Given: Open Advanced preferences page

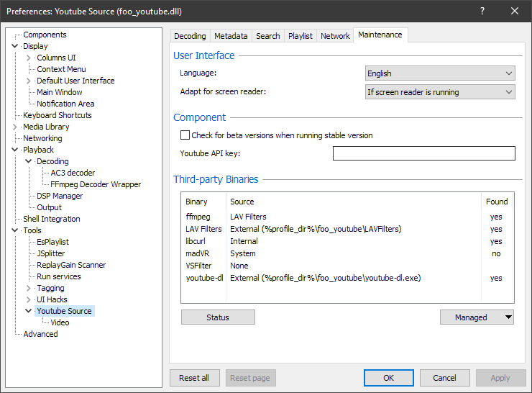Looking at the screenshot, I should pos(40,334).
